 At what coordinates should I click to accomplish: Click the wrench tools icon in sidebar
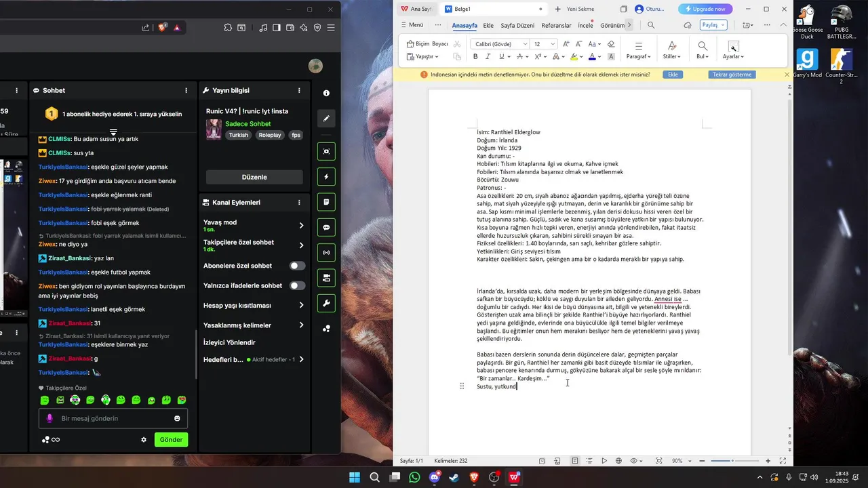(326, 303)
